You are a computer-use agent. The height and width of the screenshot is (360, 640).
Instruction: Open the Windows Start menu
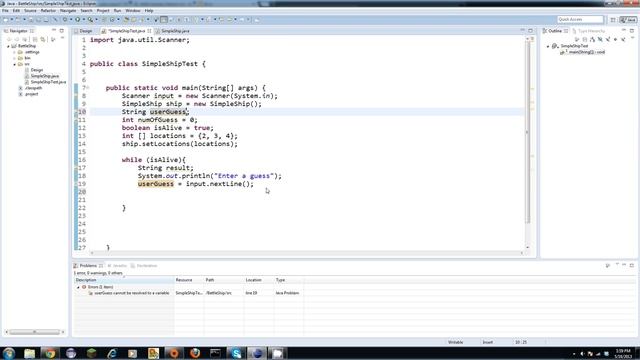tap(9, 353)
